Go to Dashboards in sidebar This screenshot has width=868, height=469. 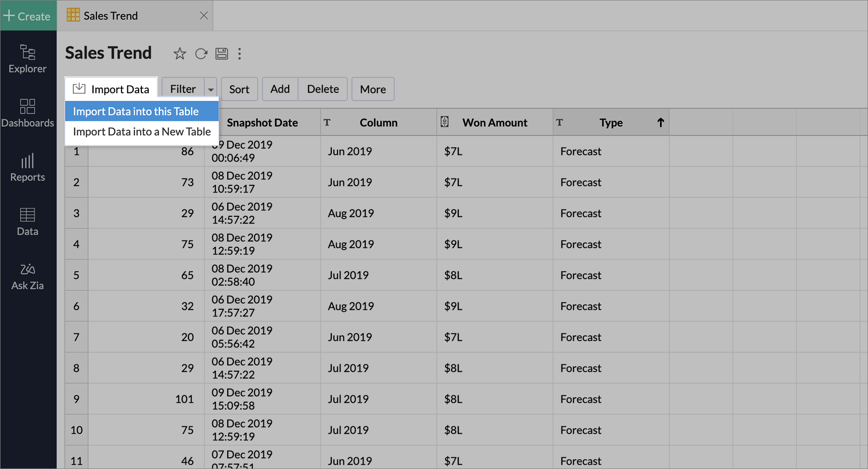28,113
